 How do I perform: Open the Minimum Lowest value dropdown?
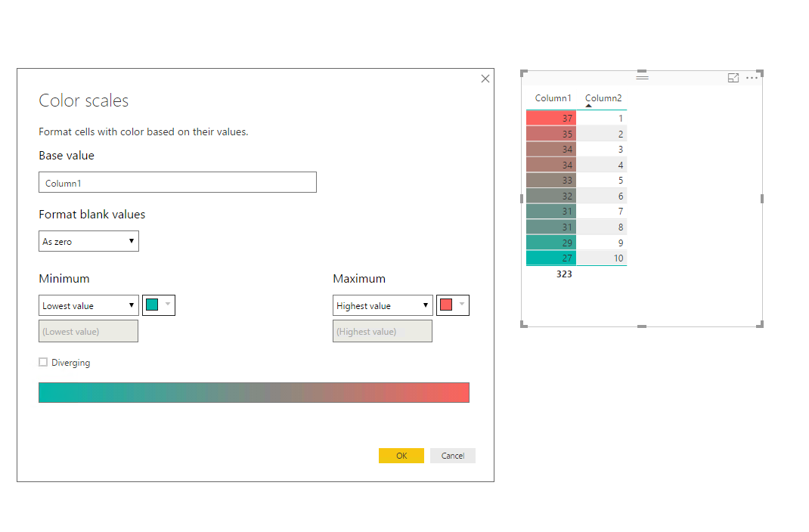tap(88, 305)
